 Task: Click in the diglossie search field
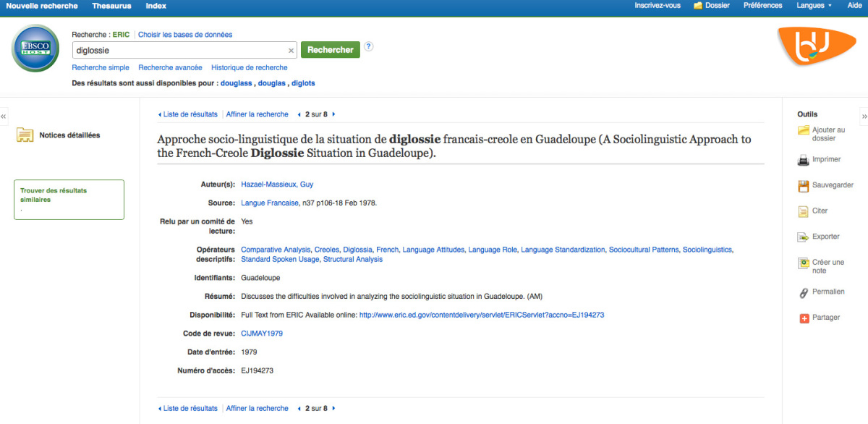[x=179, y=51]
